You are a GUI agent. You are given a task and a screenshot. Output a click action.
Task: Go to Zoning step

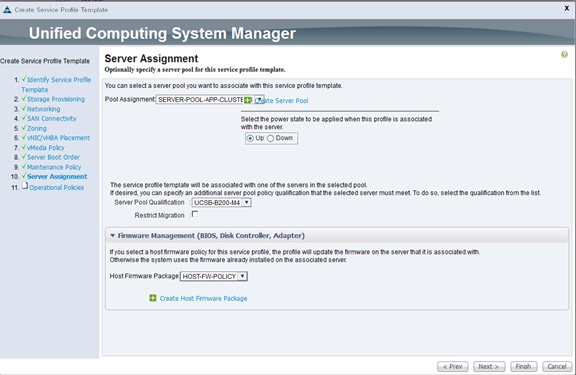pyautogui.click(x=37, y=129)
